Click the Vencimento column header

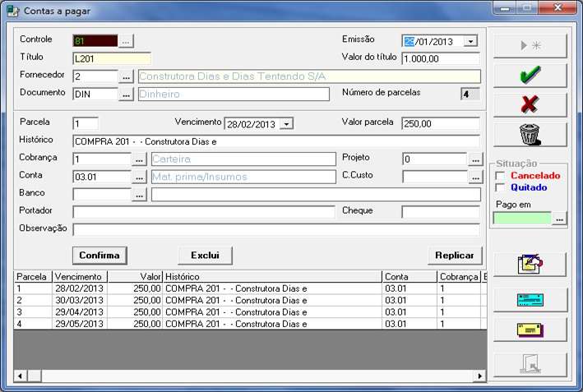point(79,277)
